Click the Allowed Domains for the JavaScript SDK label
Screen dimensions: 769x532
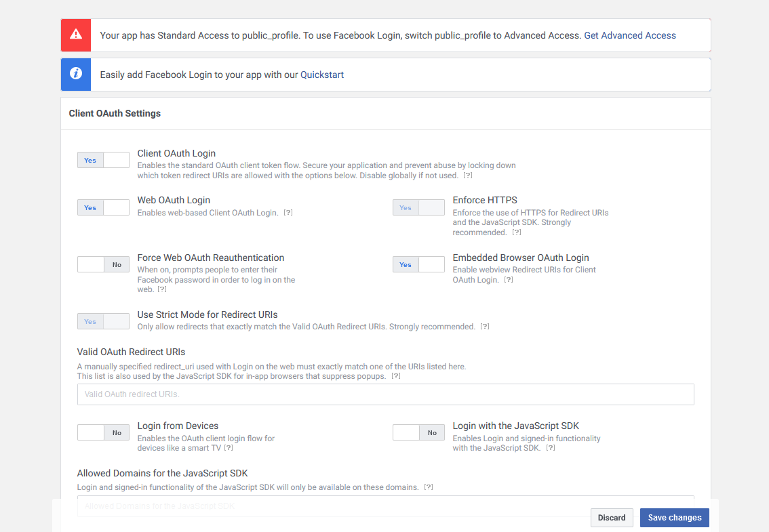click(162, 473)
